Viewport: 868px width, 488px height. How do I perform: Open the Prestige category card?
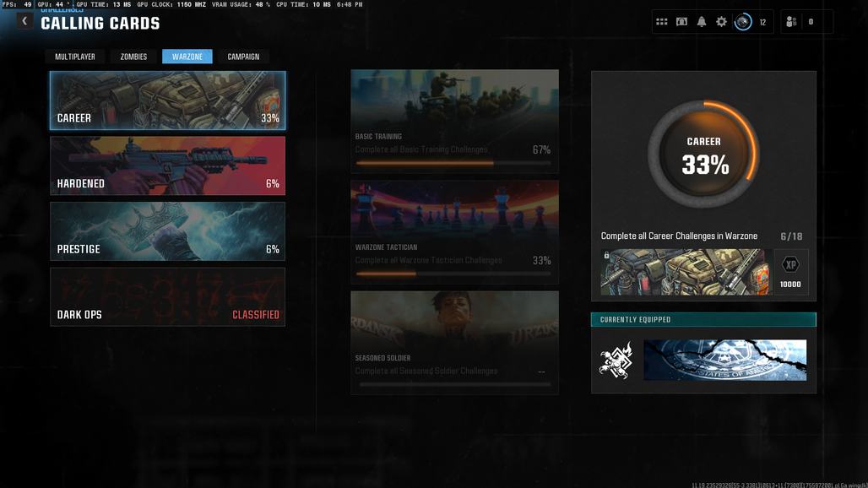click(x=168, y=231)
